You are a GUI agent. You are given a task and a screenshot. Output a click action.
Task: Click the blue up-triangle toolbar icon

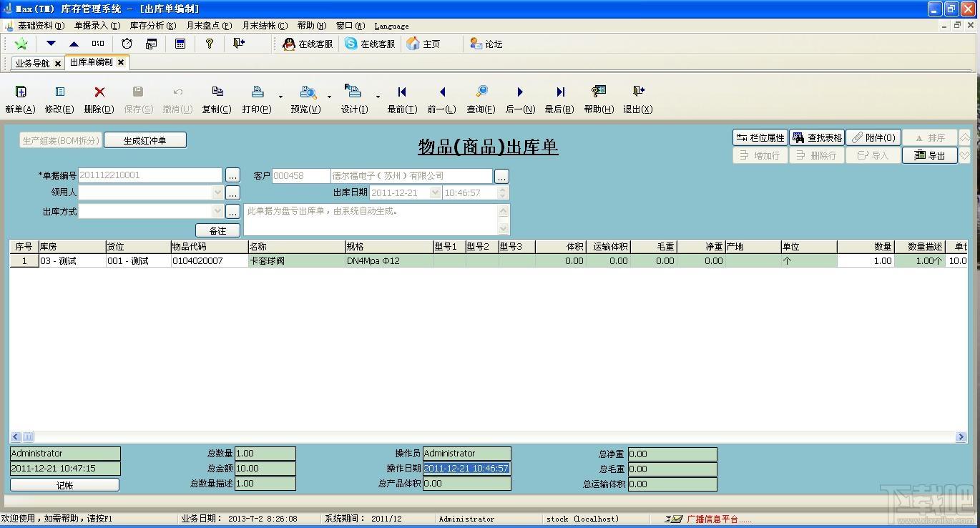pyautogui.click(x=74, y=44)
